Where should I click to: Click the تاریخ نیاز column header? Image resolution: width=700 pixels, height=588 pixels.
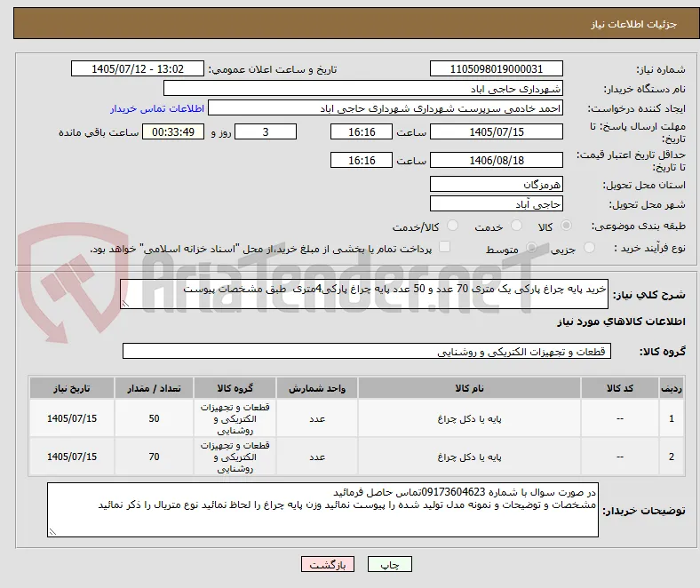(x=72, y=388)
